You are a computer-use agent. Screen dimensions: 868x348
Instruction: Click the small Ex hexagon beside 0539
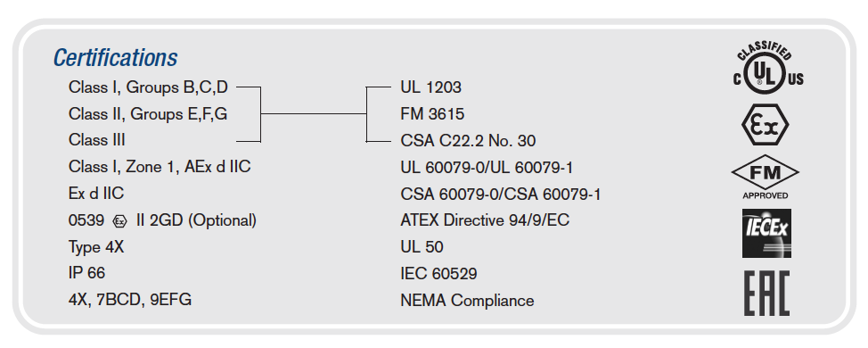(119, 221)
